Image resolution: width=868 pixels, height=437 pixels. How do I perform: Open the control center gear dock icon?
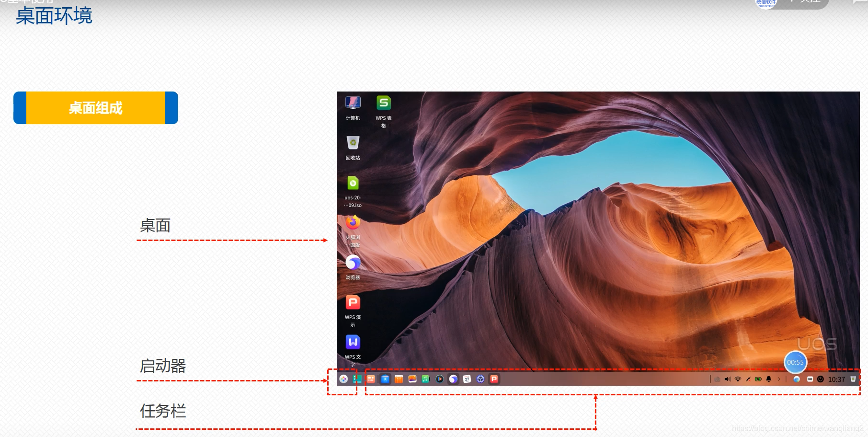tap(480, 379)
